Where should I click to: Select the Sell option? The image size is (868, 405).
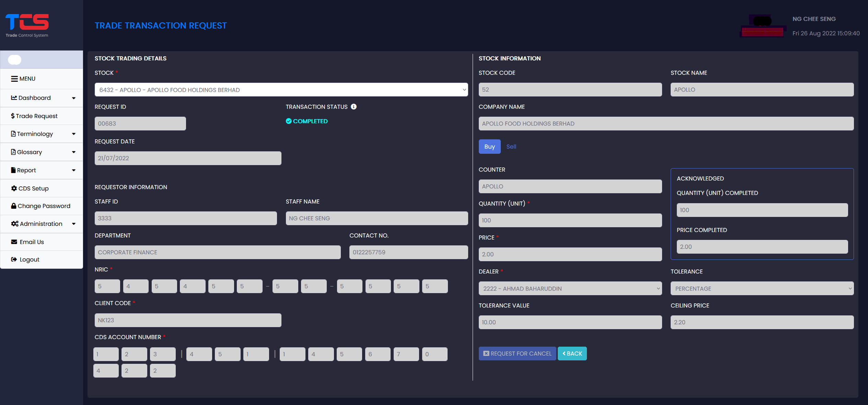tap(511, 147)
